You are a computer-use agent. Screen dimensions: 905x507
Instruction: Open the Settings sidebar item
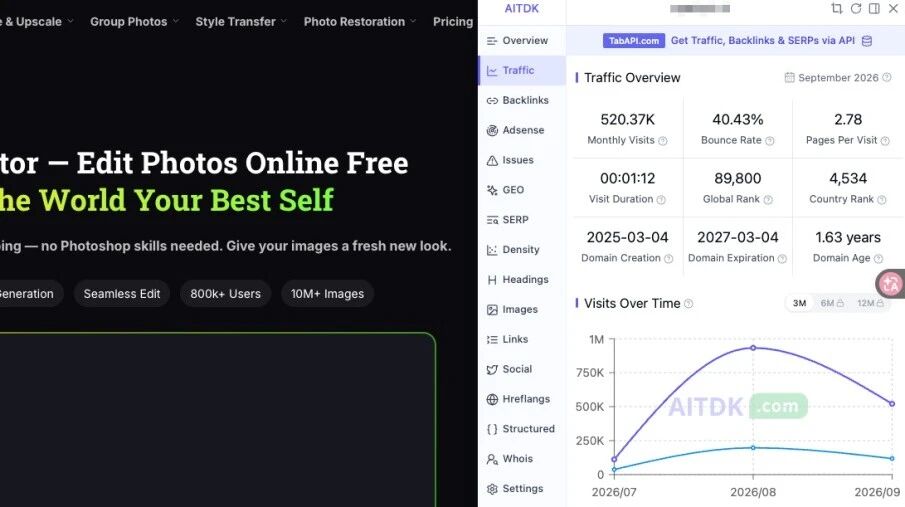(522, 489)
